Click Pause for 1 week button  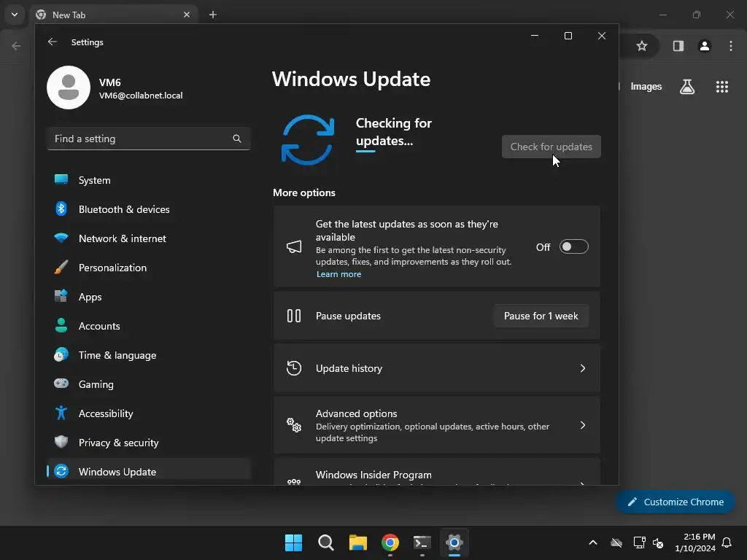541,316
